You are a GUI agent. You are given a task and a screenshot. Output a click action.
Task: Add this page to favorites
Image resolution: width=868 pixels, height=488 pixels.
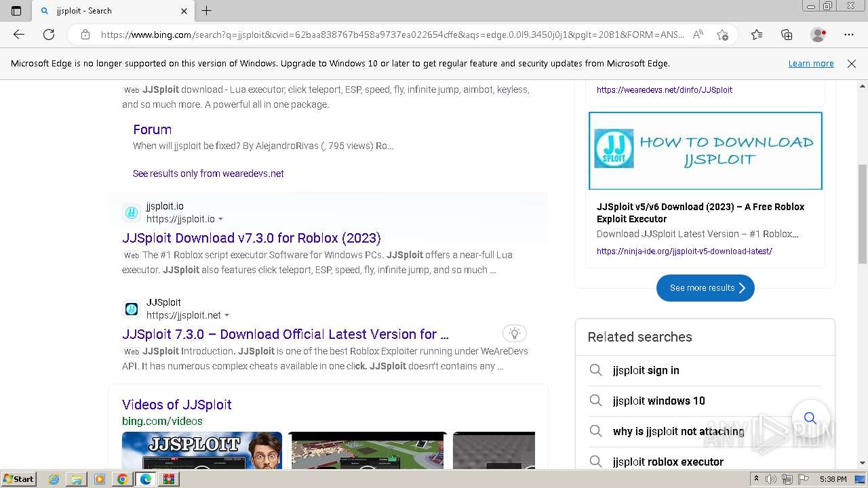click(x=723, y=35)
